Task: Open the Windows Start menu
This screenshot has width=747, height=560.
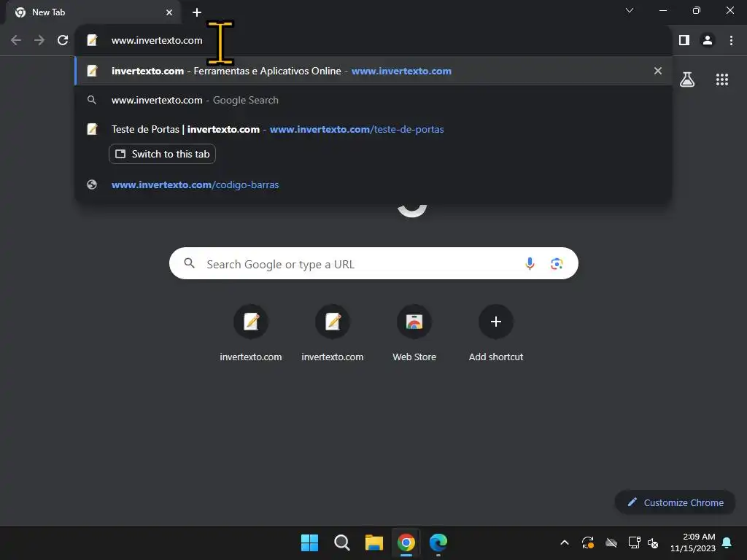Action: pyautogui.click(x=309, y=542)
